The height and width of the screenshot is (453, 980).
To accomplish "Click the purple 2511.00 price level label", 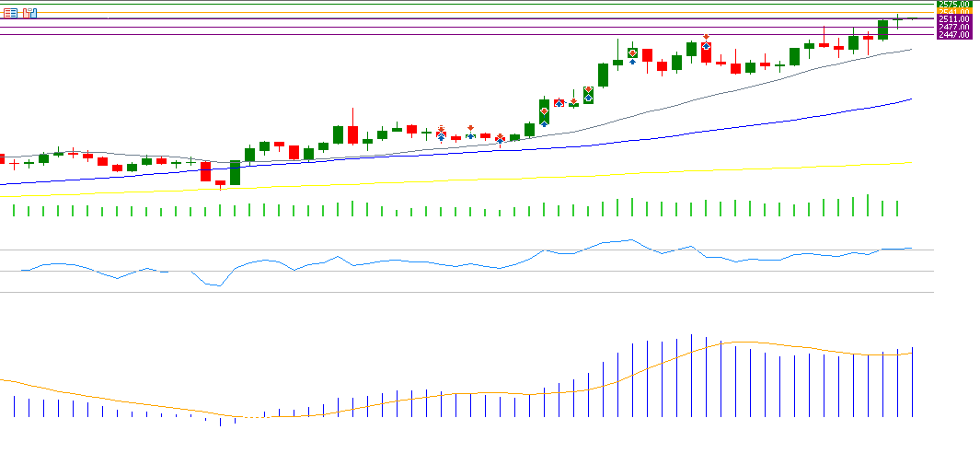I will 956,19.
